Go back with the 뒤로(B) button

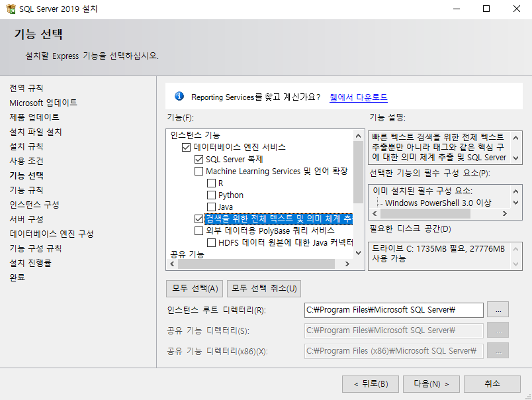371,384
